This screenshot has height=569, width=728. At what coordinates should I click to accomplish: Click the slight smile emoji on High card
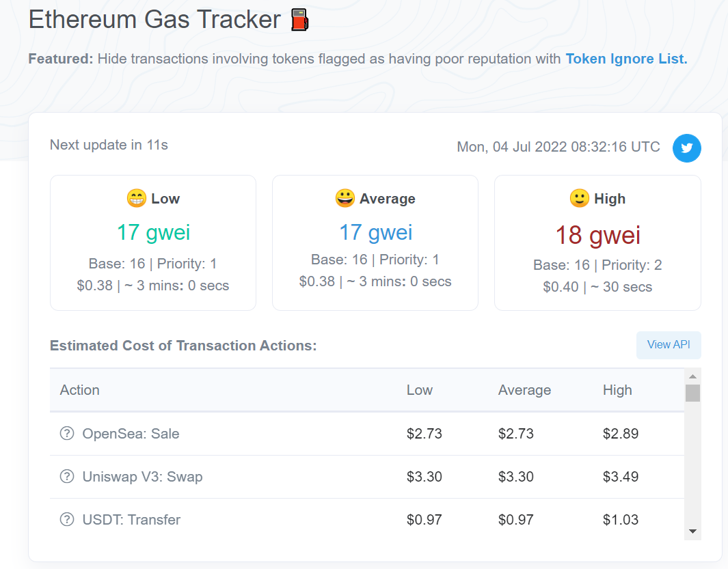(x=579, y=199)
